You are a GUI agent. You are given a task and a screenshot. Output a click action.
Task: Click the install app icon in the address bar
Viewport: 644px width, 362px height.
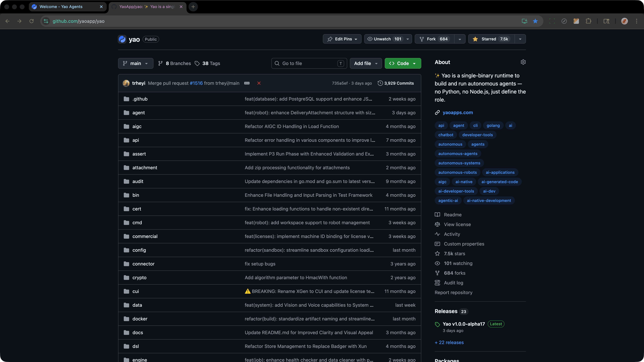pos(524,21)
